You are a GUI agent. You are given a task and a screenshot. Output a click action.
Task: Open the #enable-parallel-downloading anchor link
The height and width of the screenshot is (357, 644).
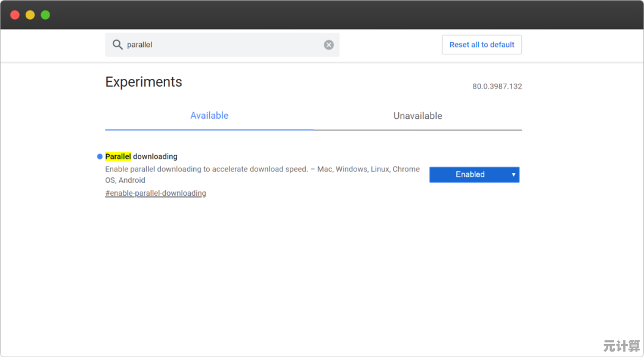(156, 193)
